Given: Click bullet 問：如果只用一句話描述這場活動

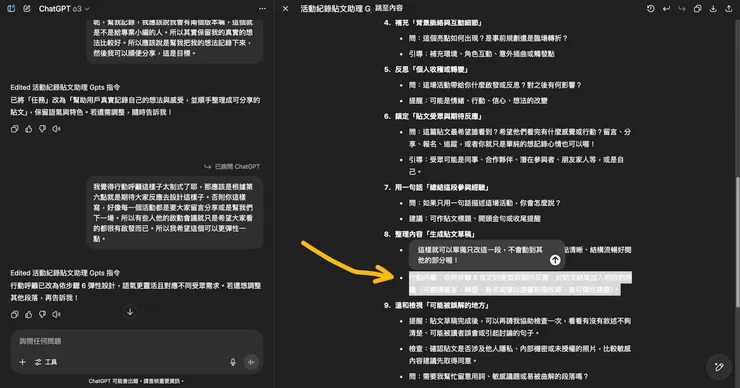Looking at the screenshot, I should coord(485,203).
